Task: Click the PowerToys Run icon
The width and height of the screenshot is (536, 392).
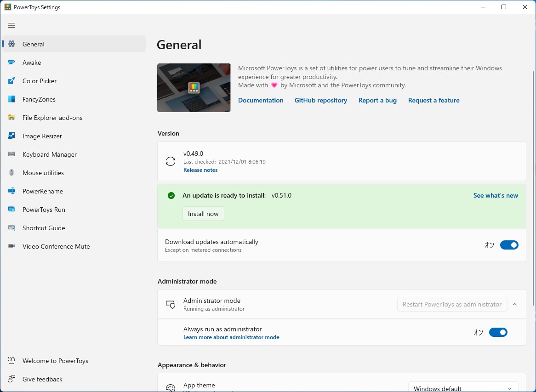Action: click(x=12, y=210)
